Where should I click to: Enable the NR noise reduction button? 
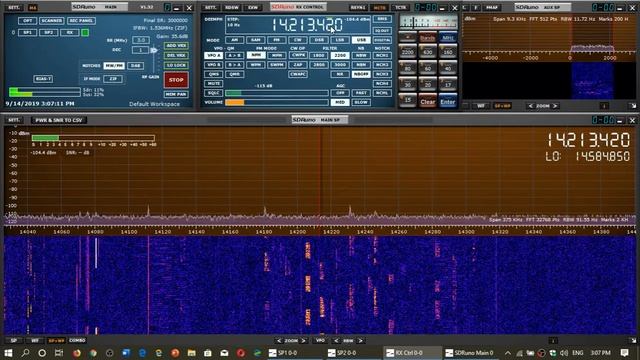340,74
